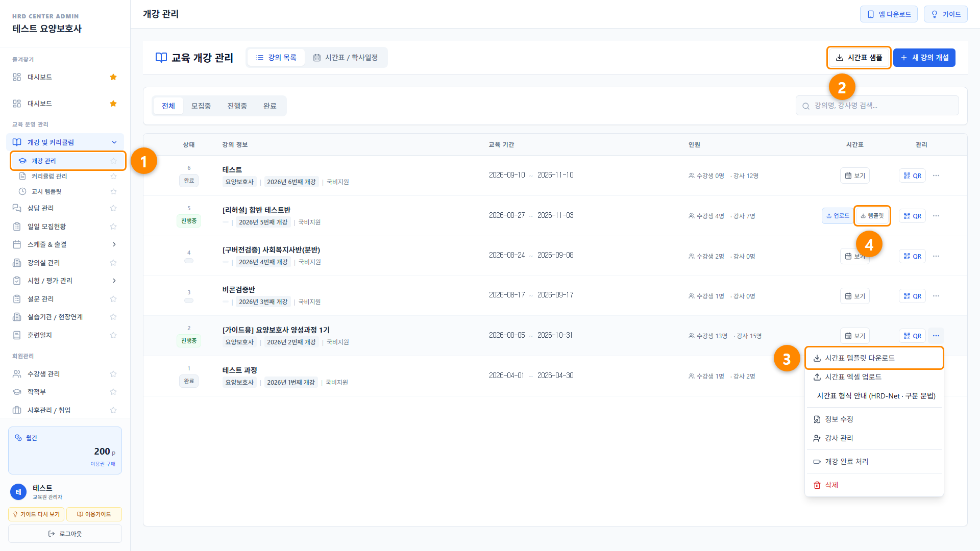The width and height of the screenshot is (980, 551).
Task: Click QR button for 테스트 row
Action: [912, 176]
